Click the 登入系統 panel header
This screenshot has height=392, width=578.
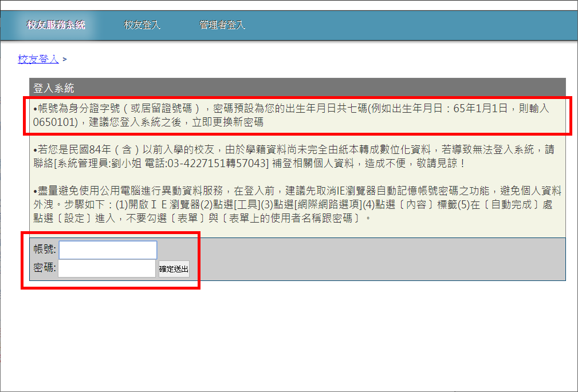click(x=54, y=88)
